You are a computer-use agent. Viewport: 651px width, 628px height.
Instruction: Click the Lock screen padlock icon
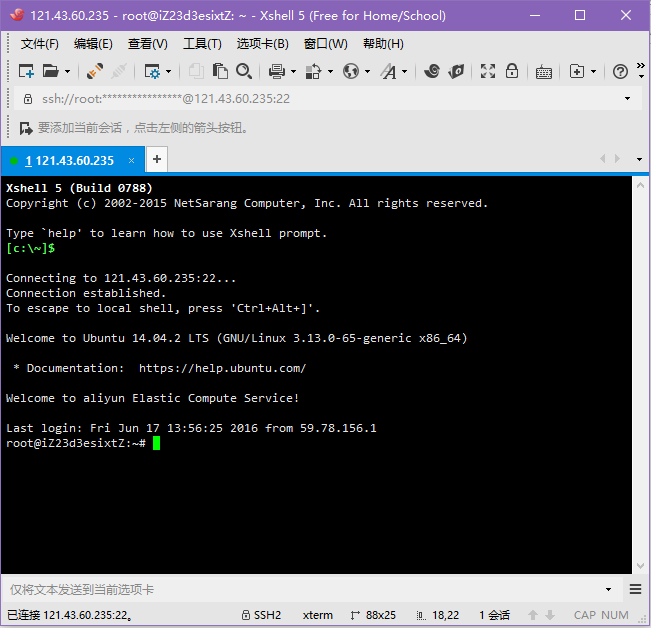[512, 71]
